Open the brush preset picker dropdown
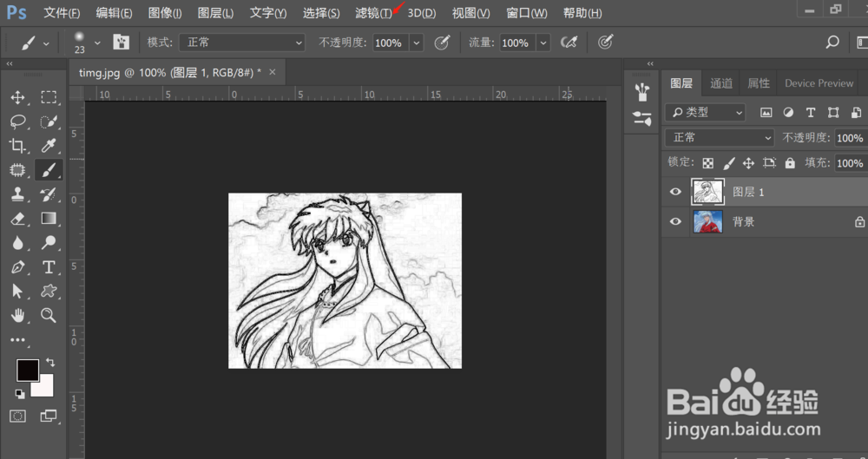The height and width of the screenshot is (459, 868). pos(97,43)
